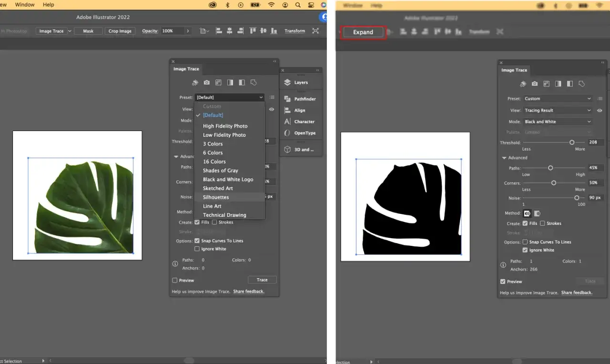Click the Crop Image button
Image resolution: width=610 pixels, height=364 pixels.
click(120, 31)
